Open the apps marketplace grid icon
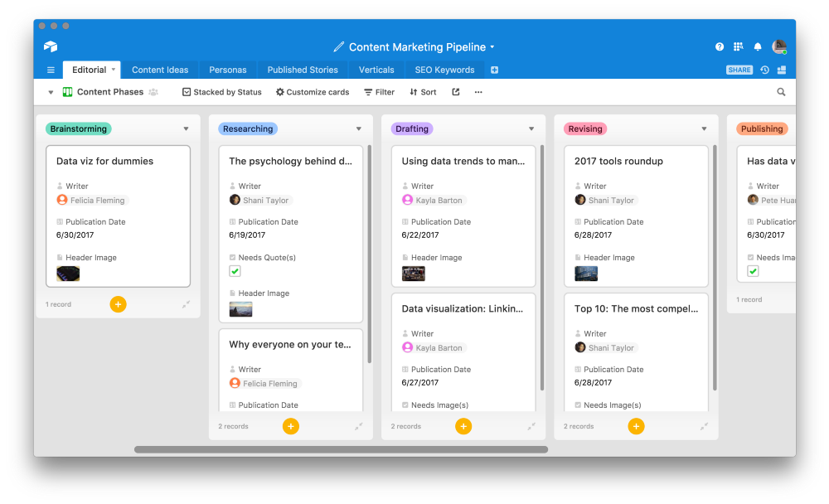Image resolution: width=829 pixels, height=504 pixels. coord(738,47)
